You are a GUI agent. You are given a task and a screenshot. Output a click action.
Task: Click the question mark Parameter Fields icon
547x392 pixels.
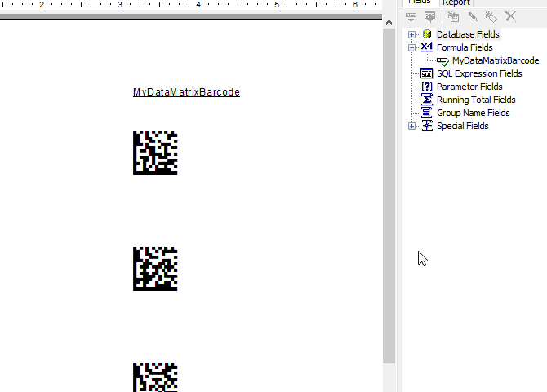(x=427, y=87)
